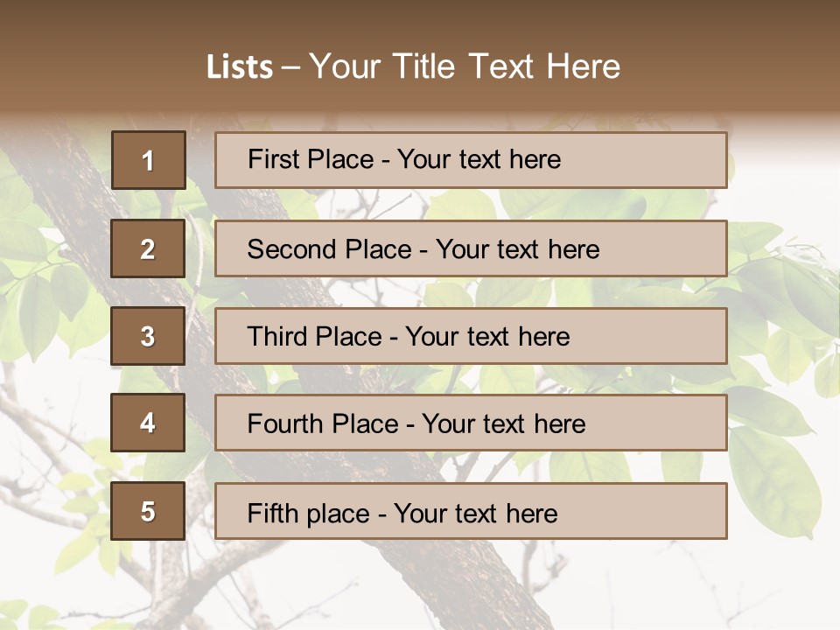Click the number 3 box

tap(148, 336)
